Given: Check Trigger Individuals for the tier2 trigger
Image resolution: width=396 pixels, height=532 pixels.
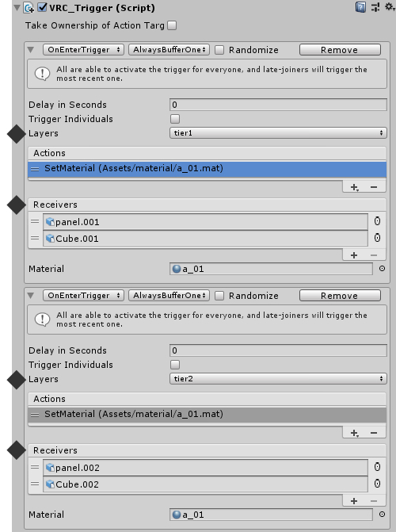Looking at the screenshot, I should click(x=175, y=365).
